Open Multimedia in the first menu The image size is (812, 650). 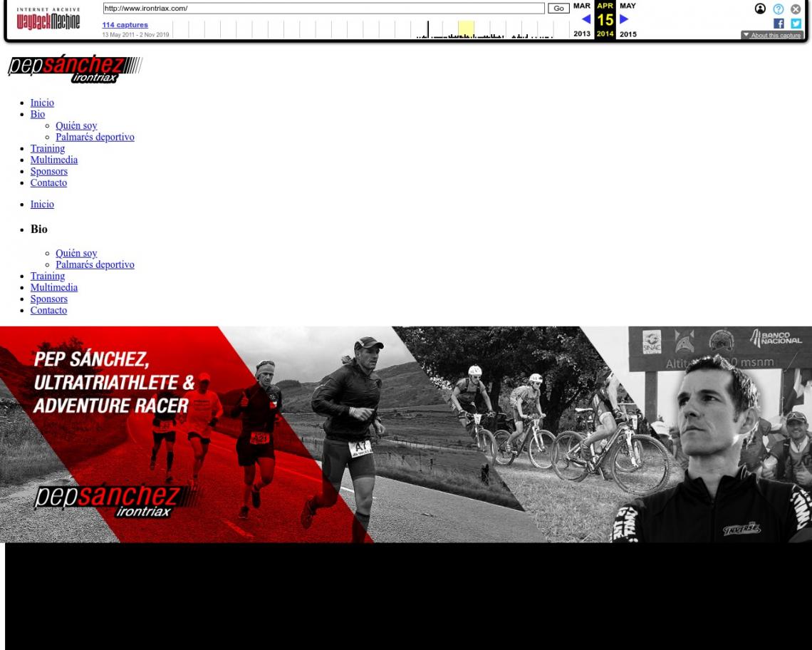click(x=54, y=160)
